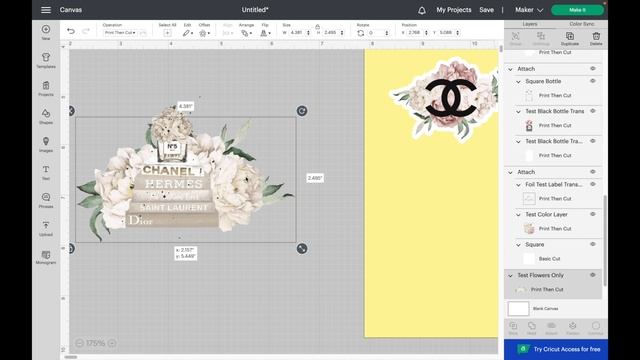640x360 pixels.
Task: Open the Flip dropdown
Action: 265,33
